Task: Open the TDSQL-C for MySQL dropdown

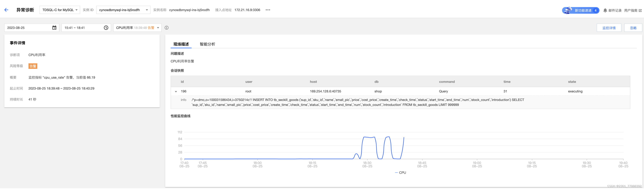Action: coord(60,10)
